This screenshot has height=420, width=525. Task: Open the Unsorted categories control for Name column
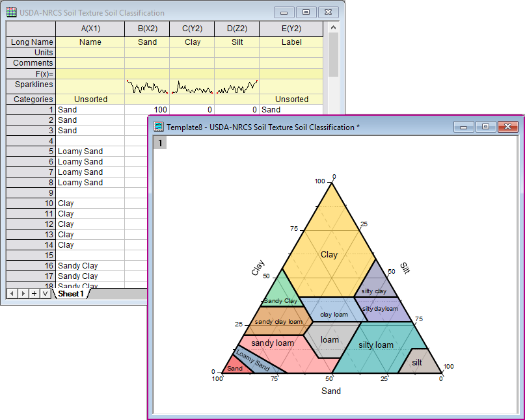click(90, 98)
